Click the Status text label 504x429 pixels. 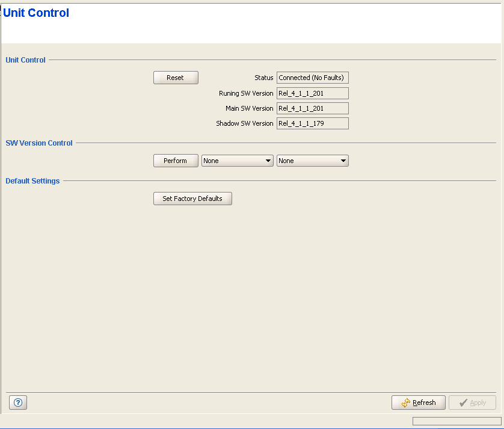(x=263, y=78)
